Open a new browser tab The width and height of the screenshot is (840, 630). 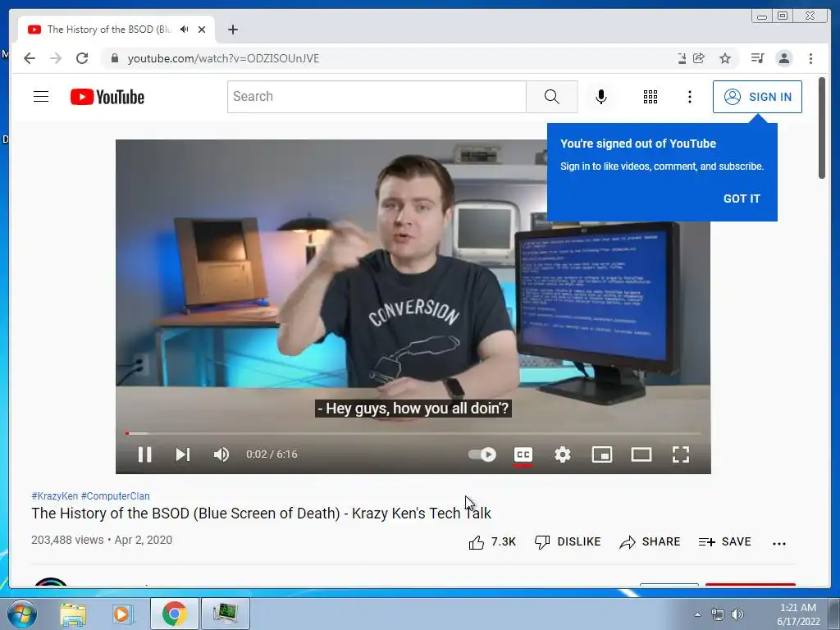coord(232,30)
